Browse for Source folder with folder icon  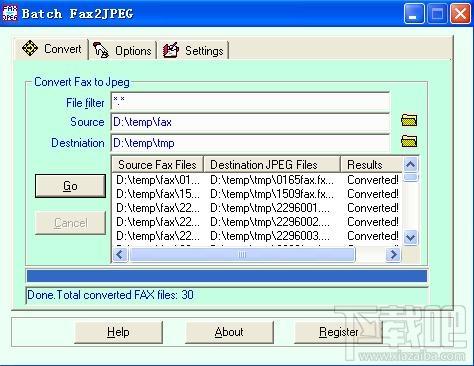409,120
